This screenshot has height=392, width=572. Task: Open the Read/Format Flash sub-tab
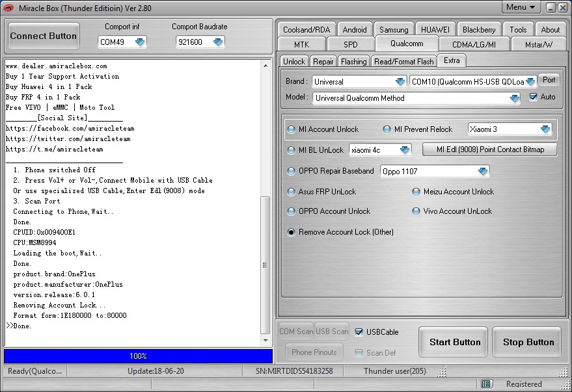pyautogui.click(x=404, y=62)
